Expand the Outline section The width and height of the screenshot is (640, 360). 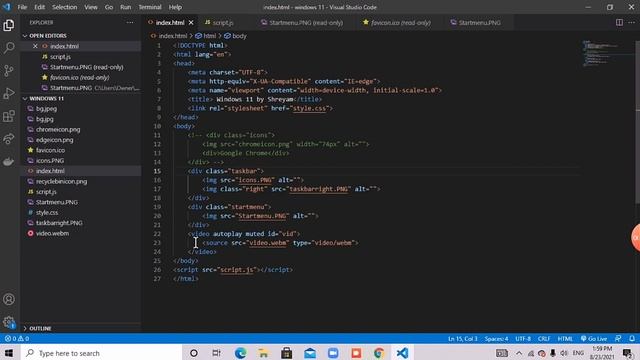click(x=81, y=328)
